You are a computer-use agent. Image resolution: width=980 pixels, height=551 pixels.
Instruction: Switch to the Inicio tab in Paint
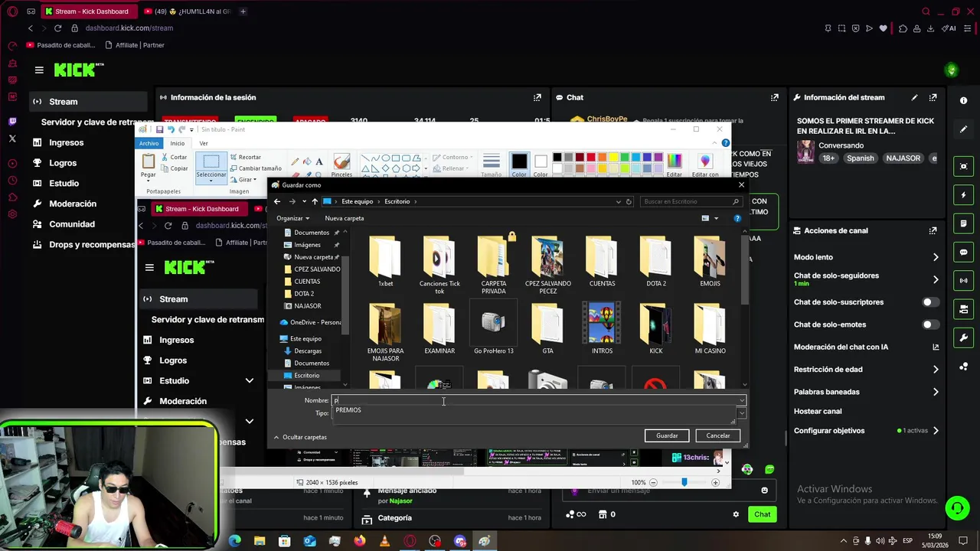pos(177,143)
